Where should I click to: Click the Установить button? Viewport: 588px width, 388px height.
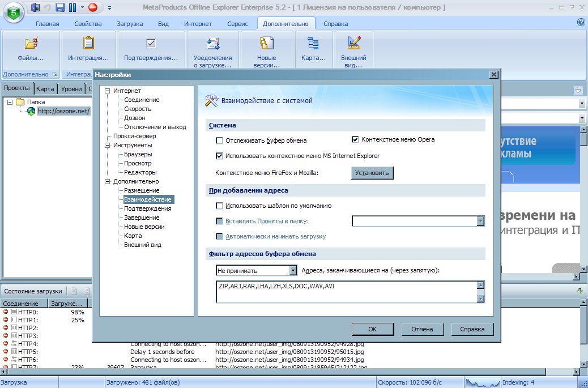point(372,173)
